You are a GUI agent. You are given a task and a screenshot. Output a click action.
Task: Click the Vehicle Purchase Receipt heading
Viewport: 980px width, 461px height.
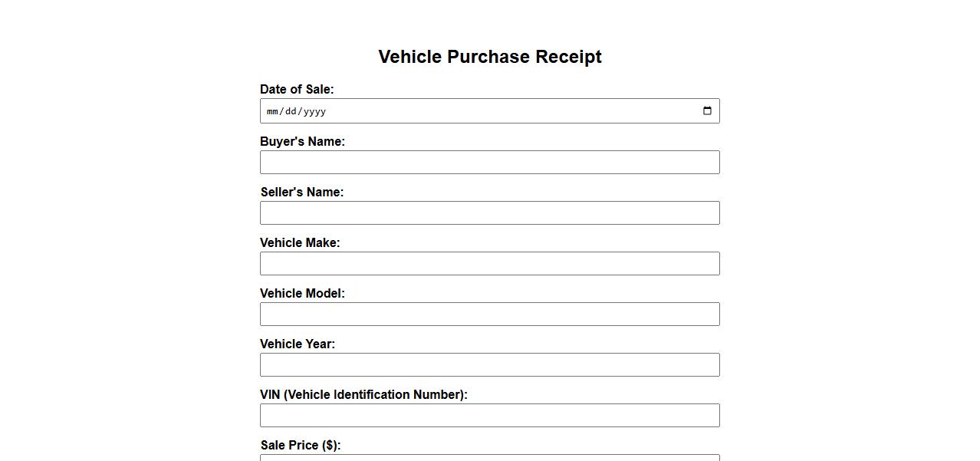pyautogui.click(x=490, y=57)
